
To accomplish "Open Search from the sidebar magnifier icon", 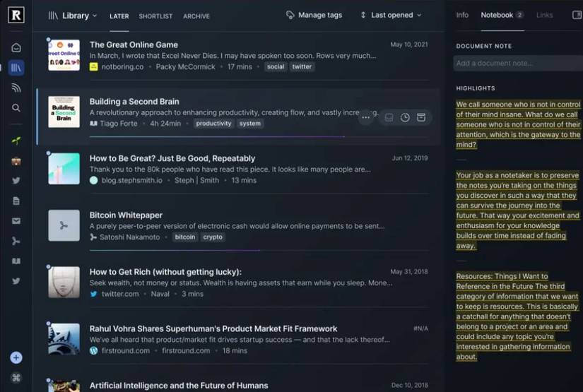I will (x=16, y=108).
